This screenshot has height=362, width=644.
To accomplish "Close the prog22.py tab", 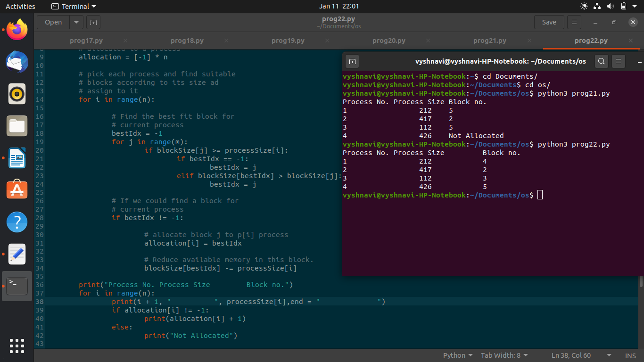I will click(632, 41).
